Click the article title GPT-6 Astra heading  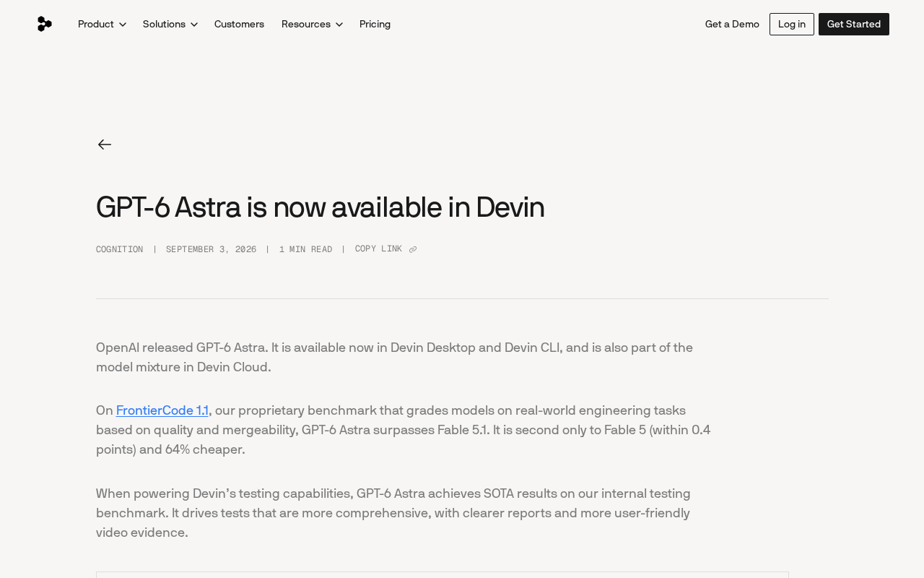tap(320, 207)
